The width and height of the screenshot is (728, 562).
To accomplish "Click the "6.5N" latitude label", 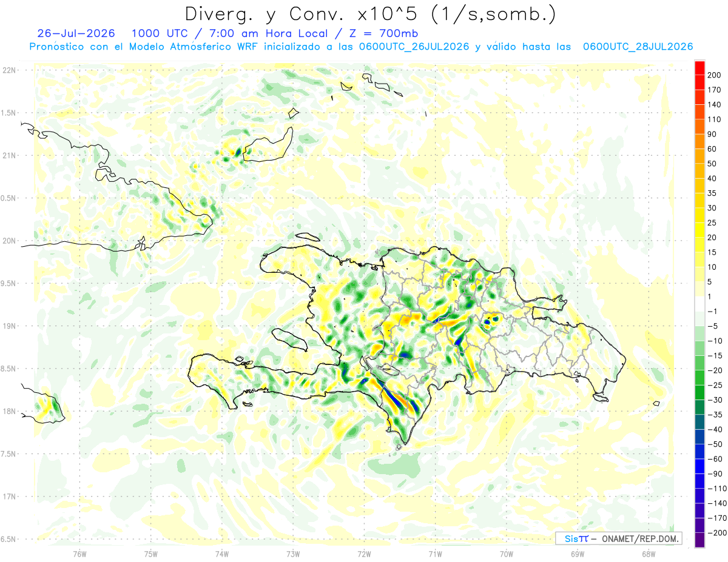I will [8, 539].
